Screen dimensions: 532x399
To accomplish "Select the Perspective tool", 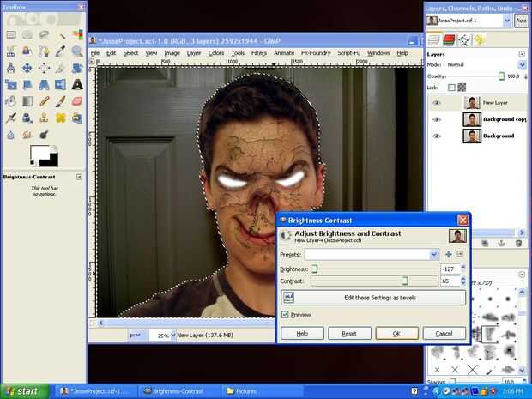I will click(x=44, y=84).
